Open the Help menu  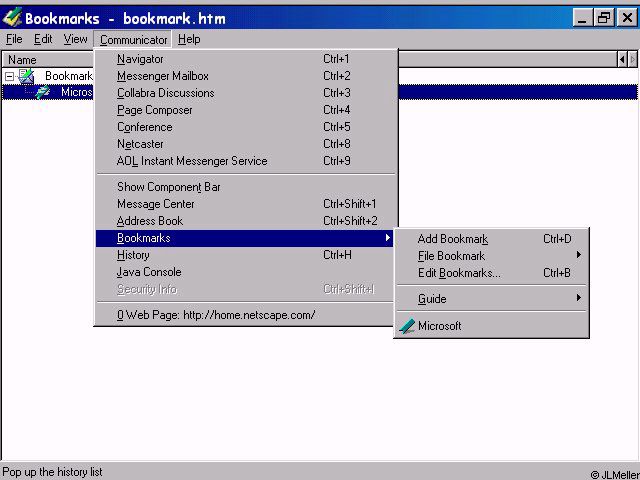click(x=189, y=39)
